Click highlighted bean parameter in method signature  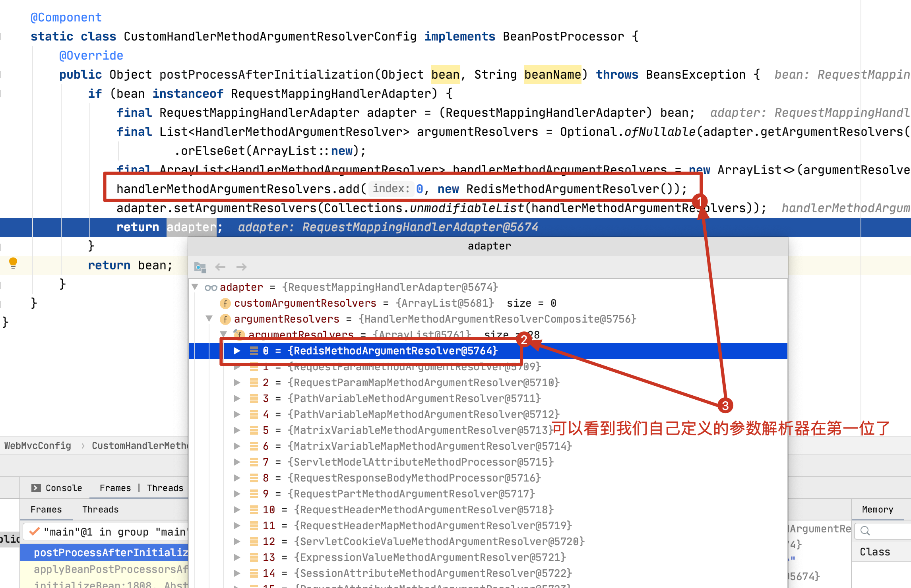pyautogui.click(x=446, y=75)
